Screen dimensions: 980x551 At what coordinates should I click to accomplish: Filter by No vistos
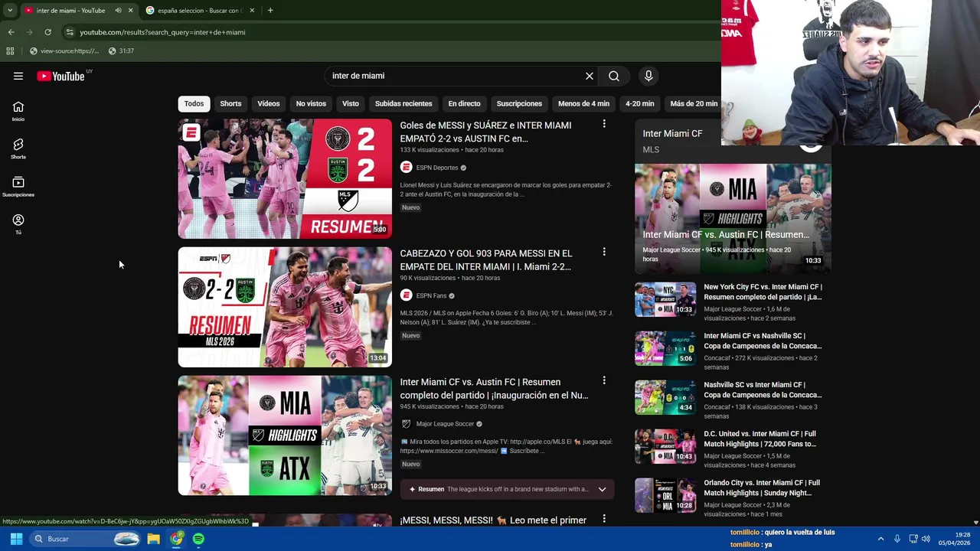tap(311, 103)
